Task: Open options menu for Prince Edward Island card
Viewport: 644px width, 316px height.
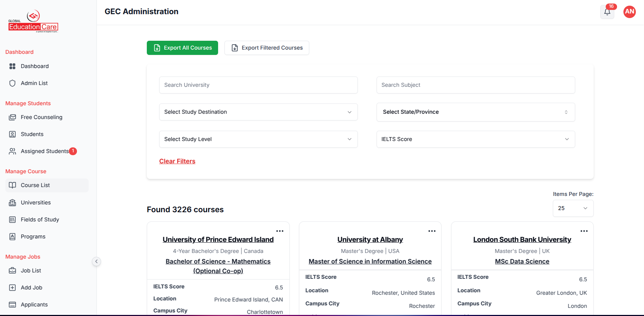Action: click(280, 231)
